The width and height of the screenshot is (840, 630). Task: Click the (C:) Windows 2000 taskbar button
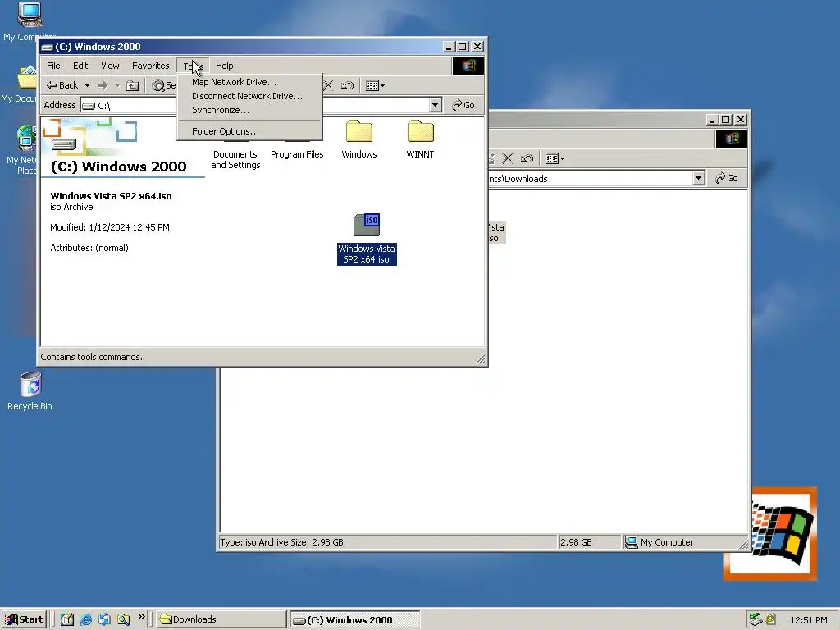(x=354, y=620)
